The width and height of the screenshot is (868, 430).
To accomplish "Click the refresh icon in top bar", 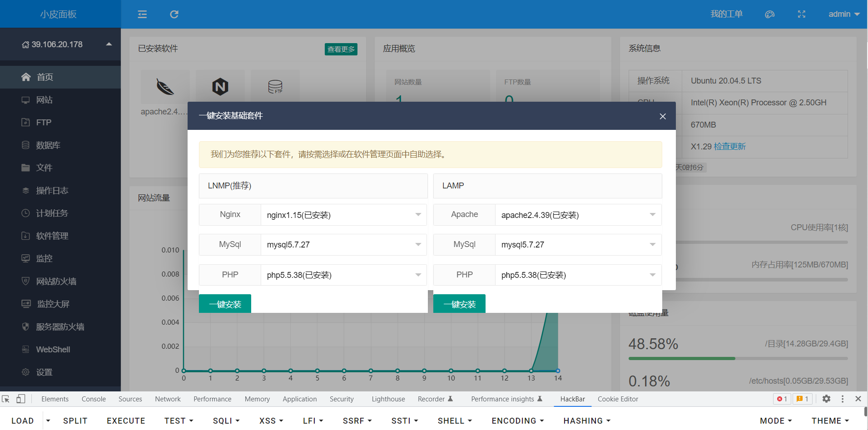I will [x=174, y=14].
